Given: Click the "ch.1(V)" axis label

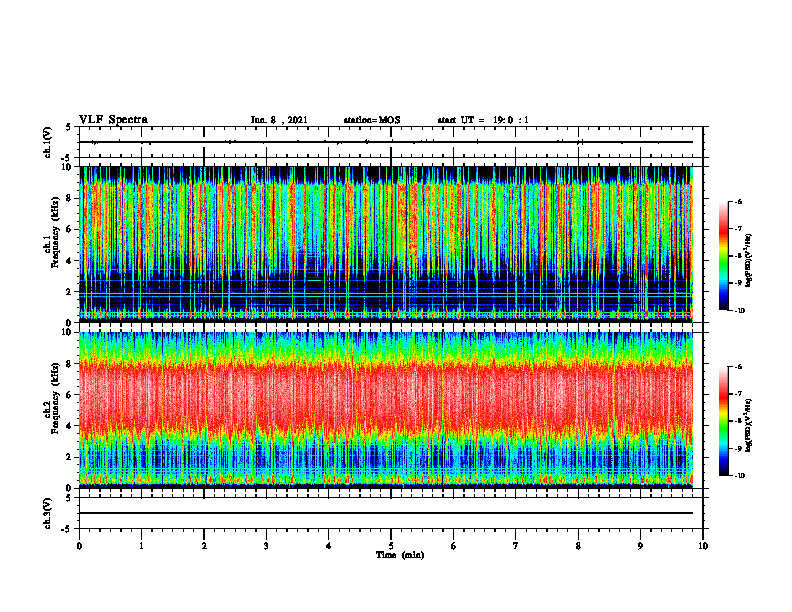Looking at the screenshot, I should [x=48, y=142].
